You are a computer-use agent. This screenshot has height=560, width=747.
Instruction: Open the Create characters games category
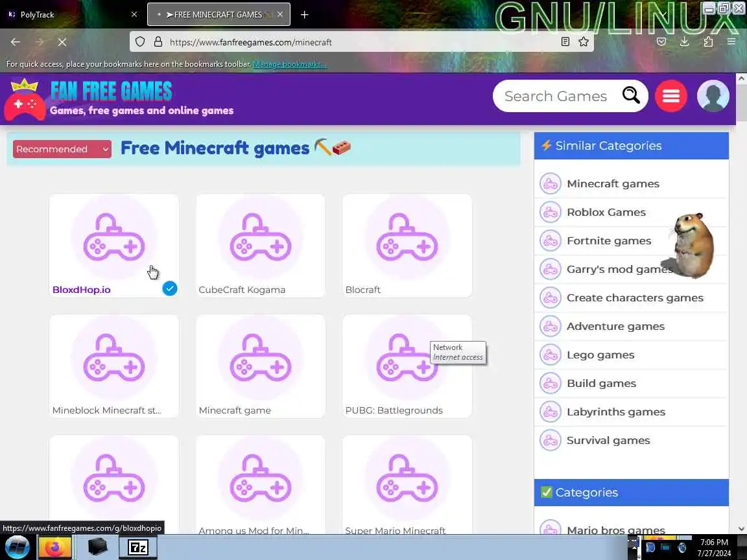(x=635, y=298)
